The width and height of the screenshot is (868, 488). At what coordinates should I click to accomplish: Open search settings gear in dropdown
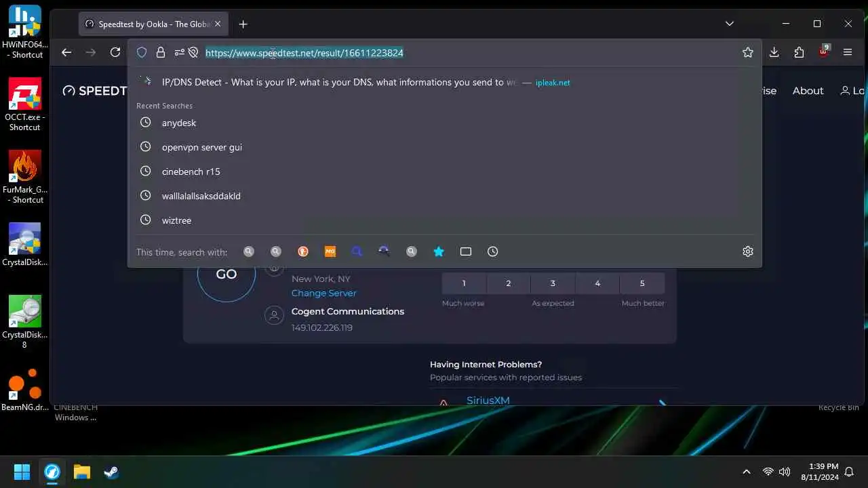point(748,251)
